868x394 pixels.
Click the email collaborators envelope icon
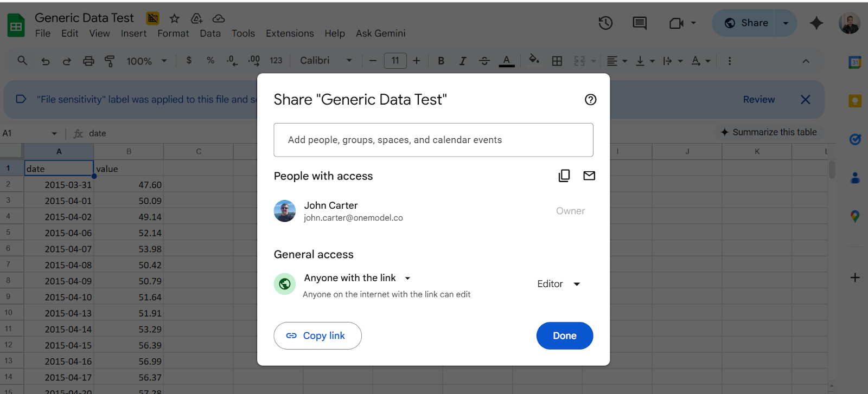point(589,176)
